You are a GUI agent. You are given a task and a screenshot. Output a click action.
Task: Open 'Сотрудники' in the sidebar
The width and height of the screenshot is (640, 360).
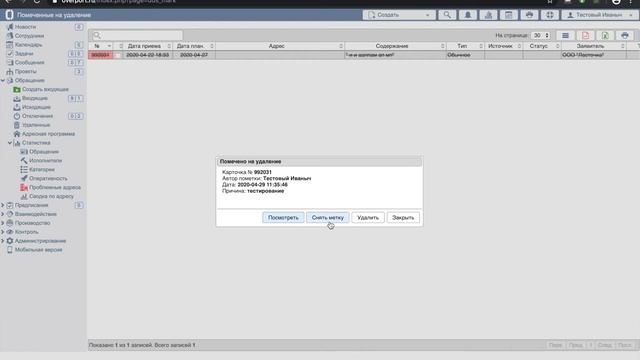tap(29, 36)
